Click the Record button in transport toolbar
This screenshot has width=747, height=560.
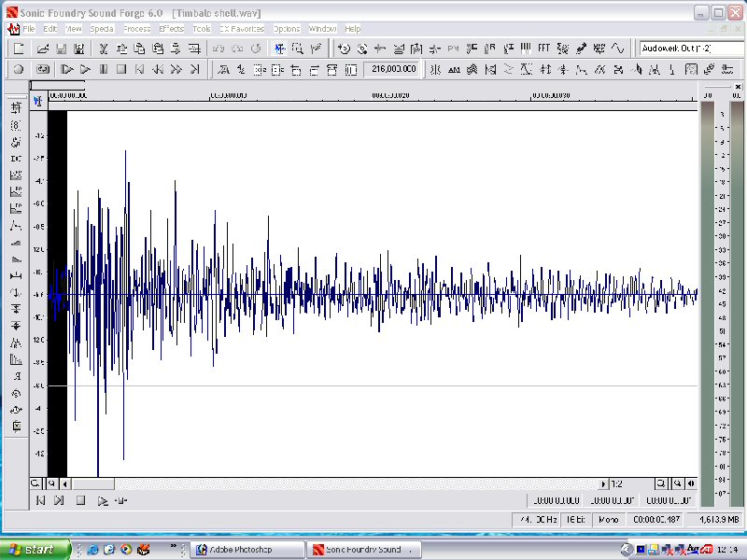(x=19, y=69)
